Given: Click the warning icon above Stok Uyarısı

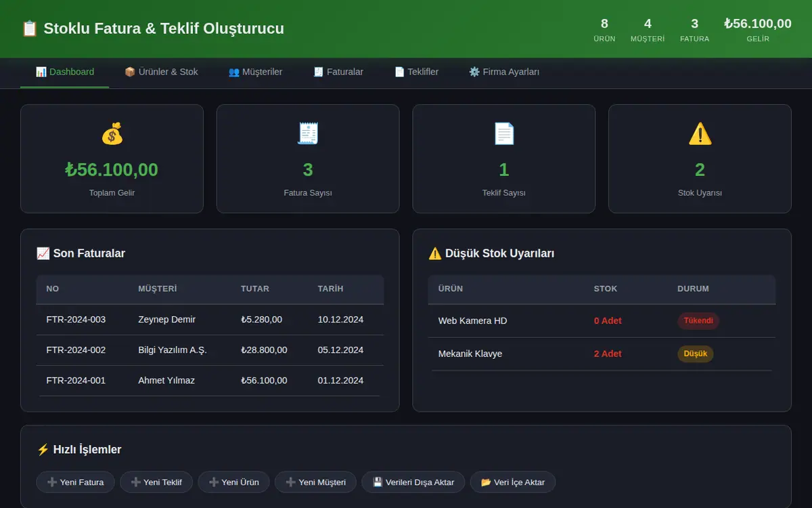Looking at the screenshot, I should pos(700,133).
